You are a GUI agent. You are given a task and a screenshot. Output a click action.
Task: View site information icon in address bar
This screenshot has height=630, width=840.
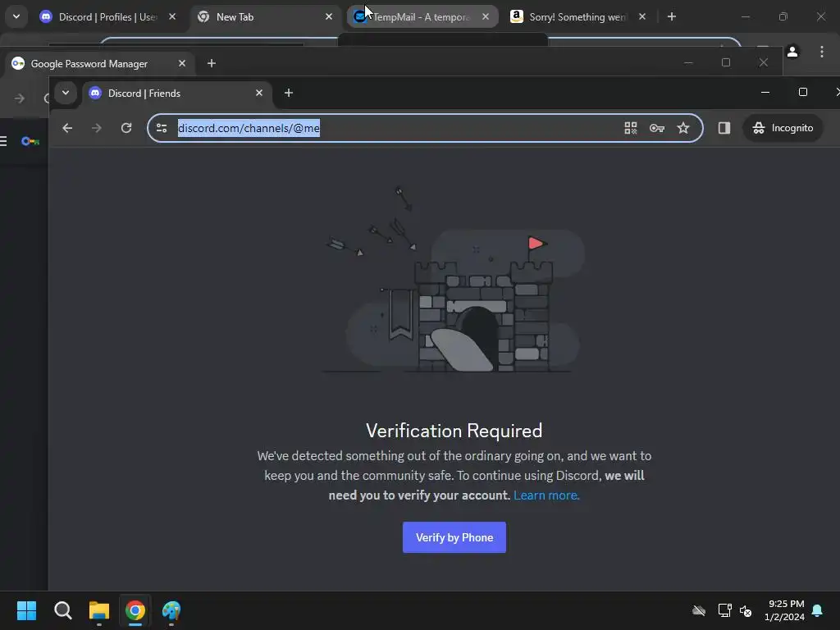[162, 128]
